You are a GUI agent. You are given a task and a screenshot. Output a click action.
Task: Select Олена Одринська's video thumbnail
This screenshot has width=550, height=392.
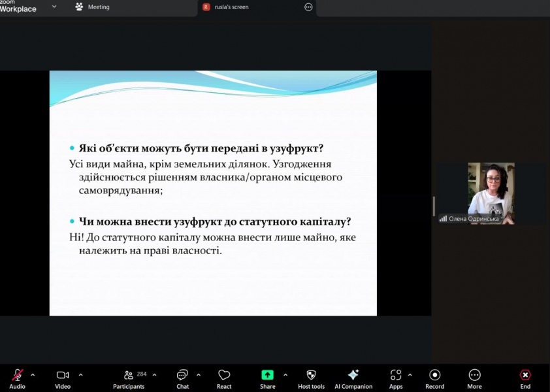pyautogui.click(x=491, y=193)
